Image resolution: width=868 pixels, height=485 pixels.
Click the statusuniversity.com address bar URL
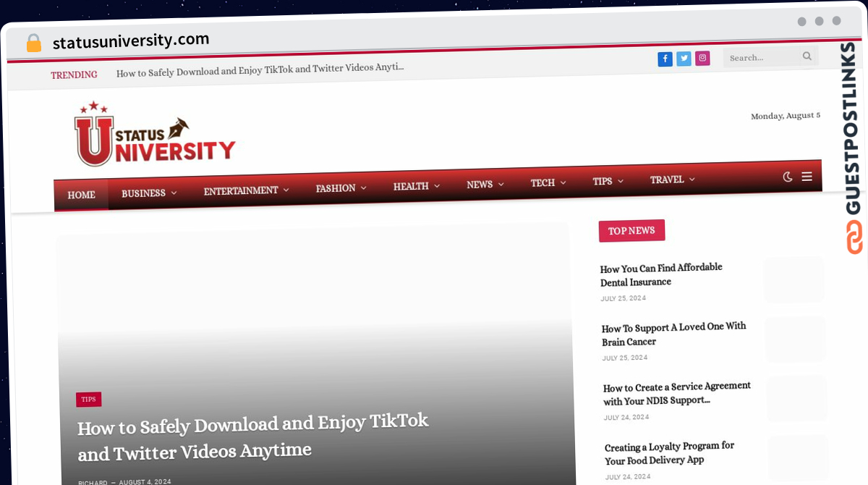point(131,41)
